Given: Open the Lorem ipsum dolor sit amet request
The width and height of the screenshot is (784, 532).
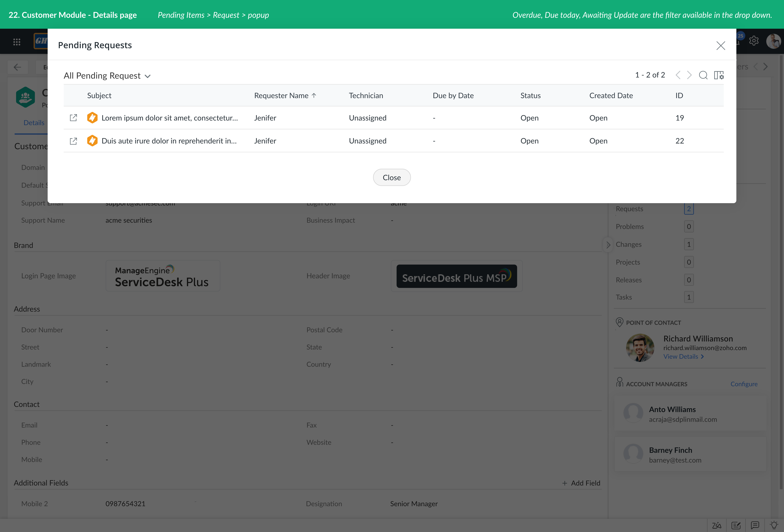Looking at the screenshot, I should tap(170, 118).
